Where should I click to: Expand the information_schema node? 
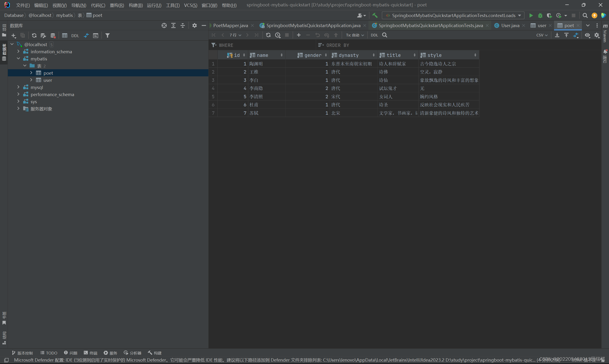[18, 52]
